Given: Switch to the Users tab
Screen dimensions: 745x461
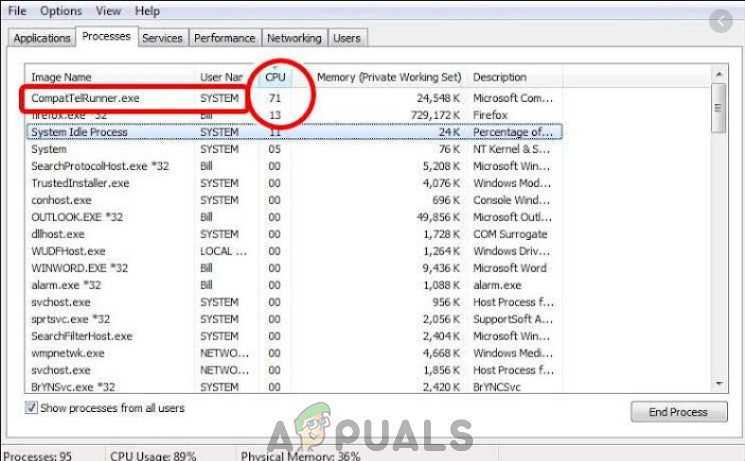Looking at the screenshot, I should 347,38.
